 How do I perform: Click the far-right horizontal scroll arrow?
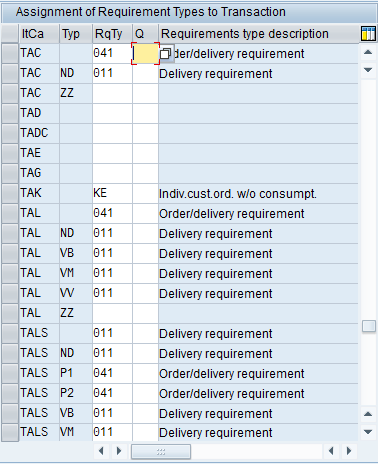click(x=349, y=451)
